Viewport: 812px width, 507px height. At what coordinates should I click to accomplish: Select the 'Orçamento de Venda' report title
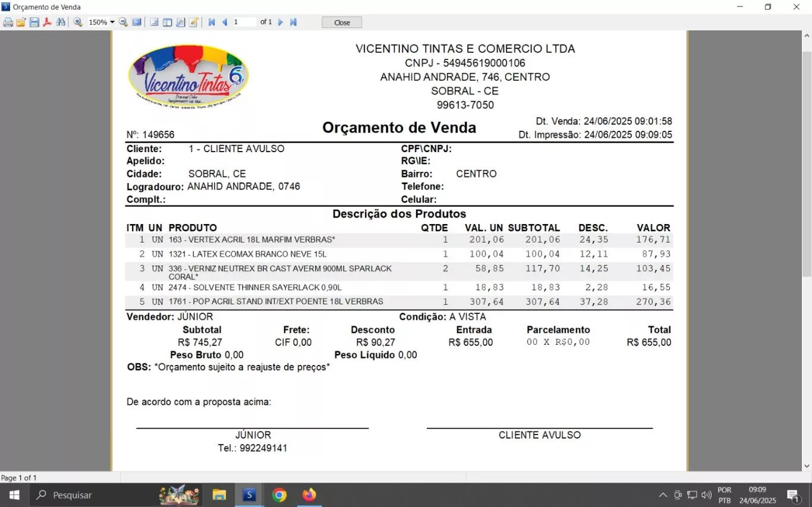pyautogui.click(x=399, y=127)
